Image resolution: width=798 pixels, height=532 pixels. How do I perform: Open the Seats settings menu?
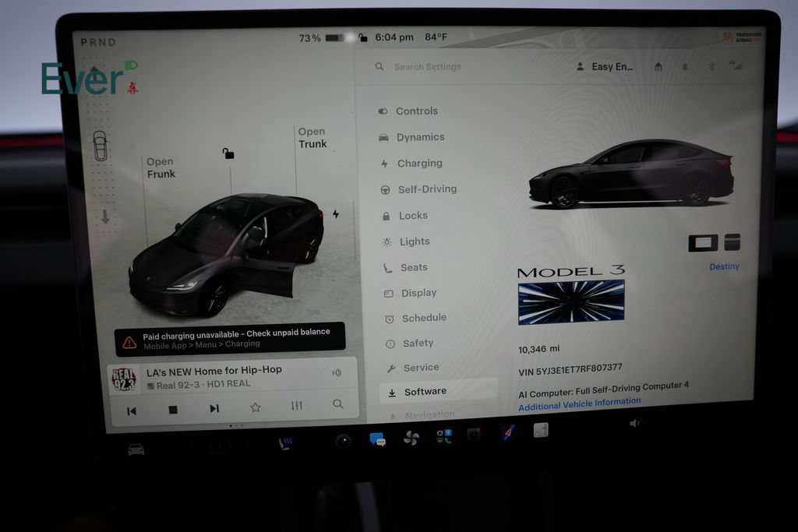[405, 267]
